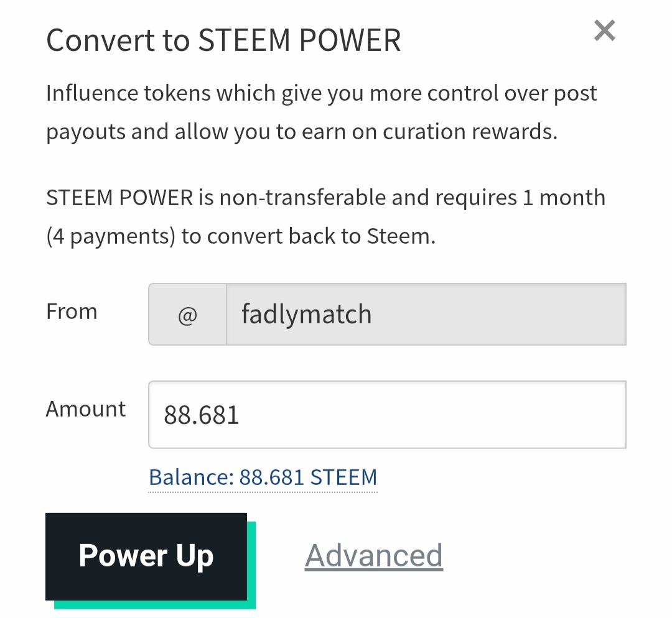672x618 pixels.
Task: Click the Balance: 88.681 STEEM link
Action: pyautogui.click(x=263, y=477)
